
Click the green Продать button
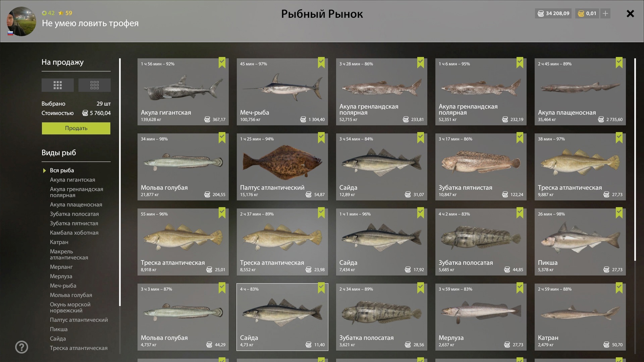coord(76,128)
